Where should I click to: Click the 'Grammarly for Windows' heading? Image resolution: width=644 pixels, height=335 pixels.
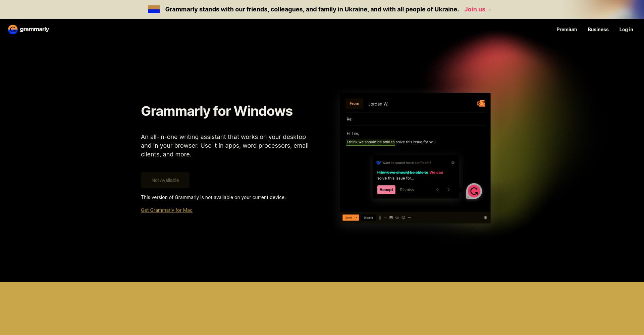(217, 111)
